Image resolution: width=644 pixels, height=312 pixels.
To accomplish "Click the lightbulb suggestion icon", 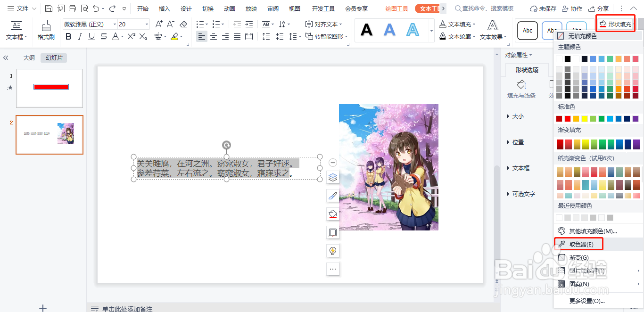I will click(x=333, y=251).
